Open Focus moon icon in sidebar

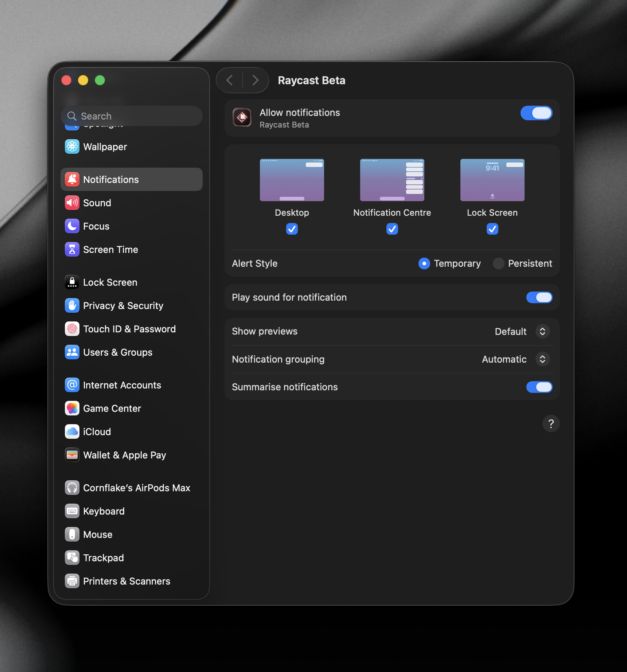point(72,226)
